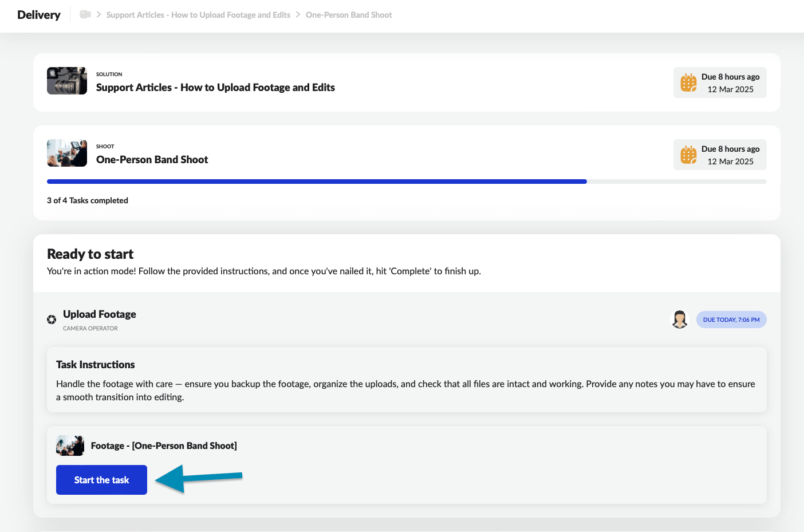Click the camera icon in the breadcrumb
Viewport: 804px width, 532px height.
[x=85, y=14]
